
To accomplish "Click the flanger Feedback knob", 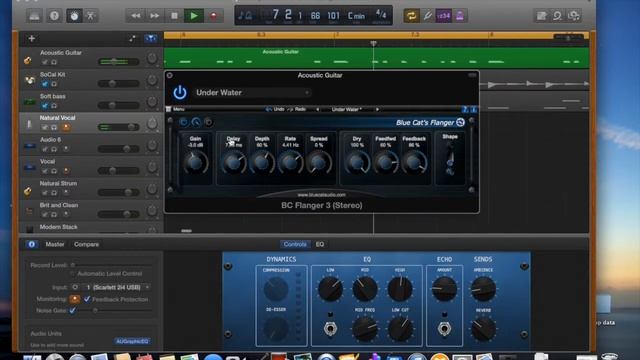I will (x=414, y=162).
